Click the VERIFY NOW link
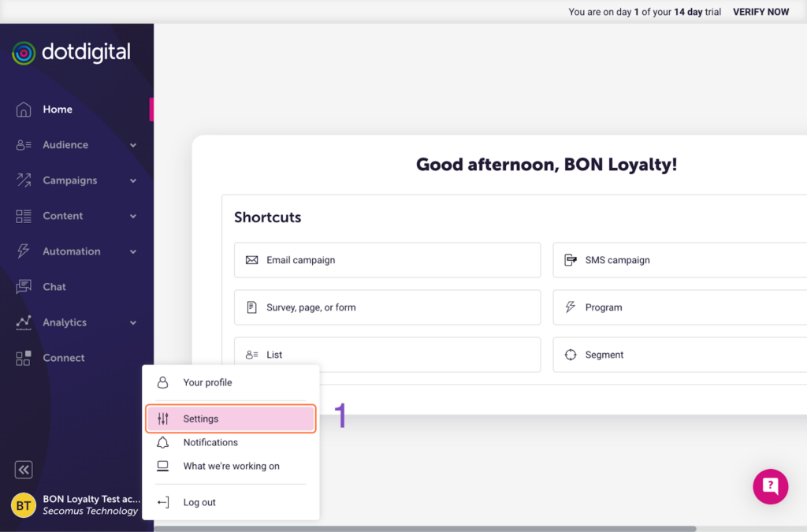Image resolution: width=807 pixels, height=532 pixels. click(761, 12)
